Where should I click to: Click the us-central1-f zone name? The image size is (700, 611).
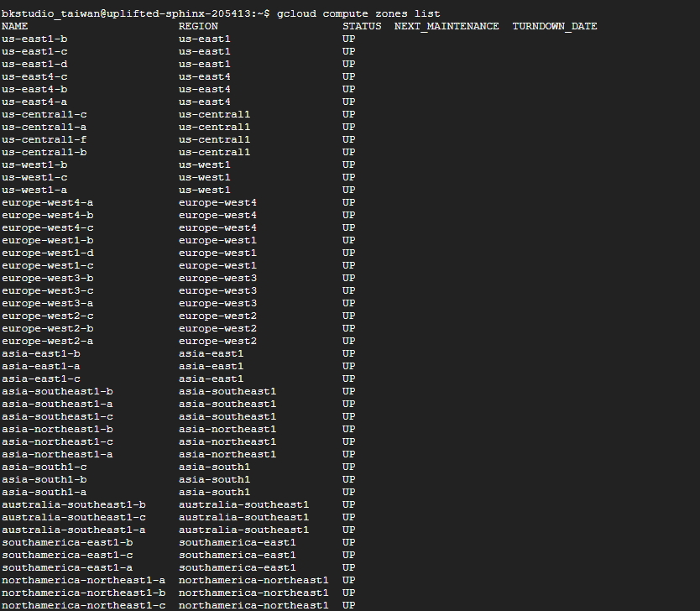tap(44, 139)
